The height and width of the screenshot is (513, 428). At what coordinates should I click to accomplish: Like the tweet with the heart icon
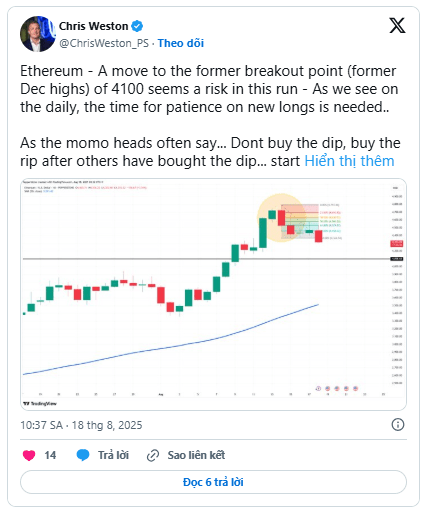coord(29,455)
